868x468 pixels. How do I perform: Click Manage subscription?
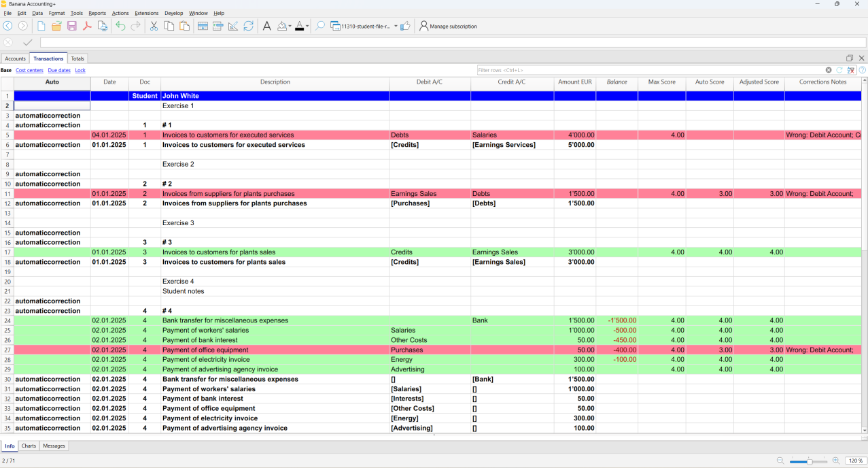[x=448, y=26]
